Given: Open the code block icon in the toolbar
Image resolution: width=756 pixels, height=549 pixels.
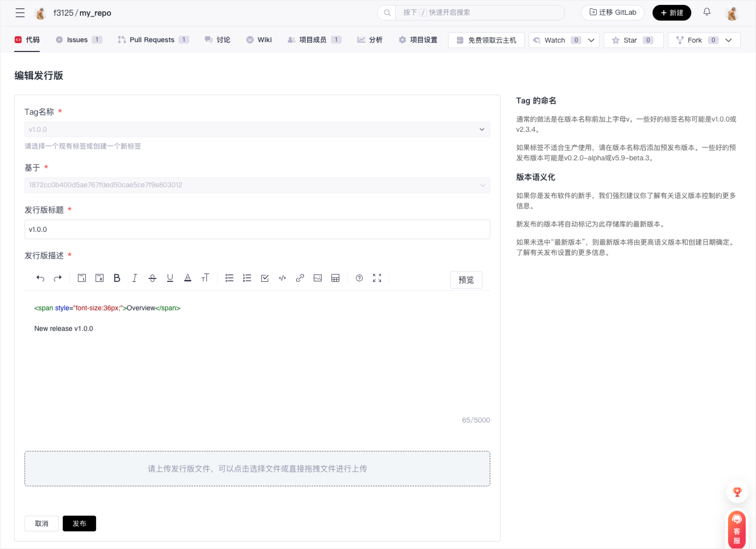Looking at the screenshot, I should point(282,278).
